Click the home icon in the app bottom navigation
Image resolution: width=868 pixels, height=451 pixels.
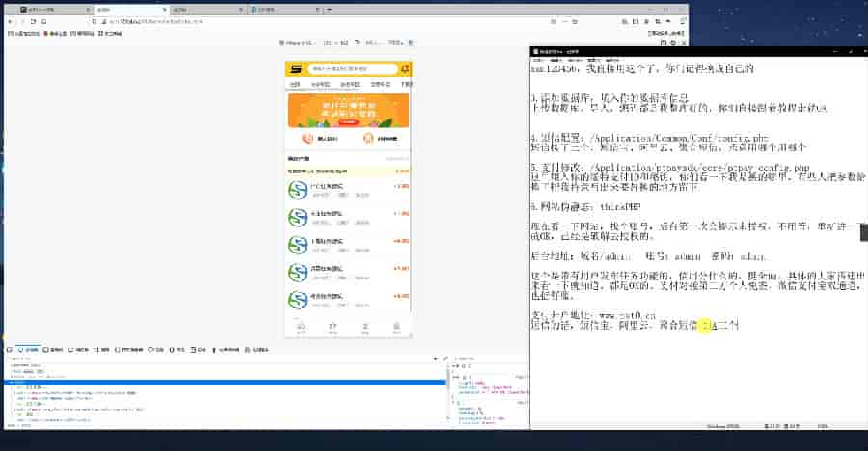pos(301,327)
